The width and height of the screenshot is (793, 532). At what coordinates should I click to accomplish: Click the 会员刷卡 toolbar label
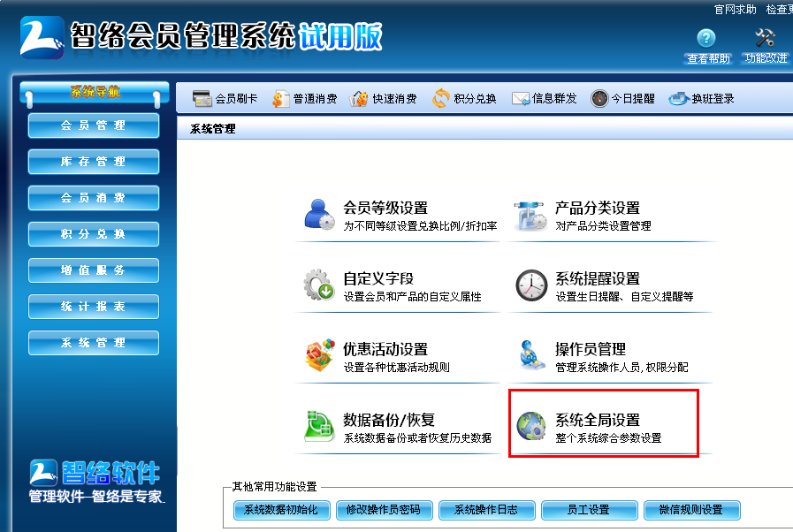(x=236, y=99)
